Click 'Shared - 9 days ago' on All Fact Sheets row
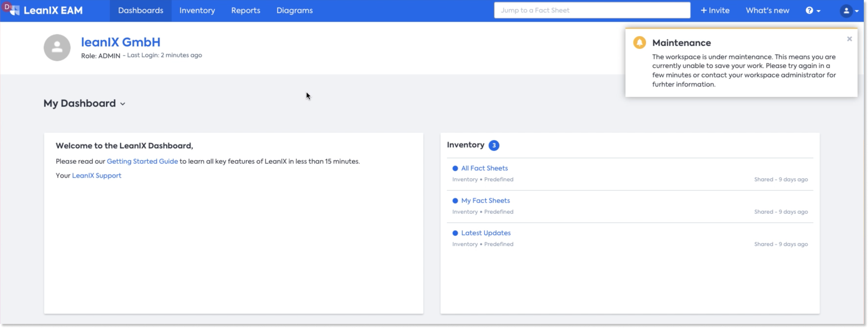This screenshot has height=328, width=868. [x=781, y=180]
